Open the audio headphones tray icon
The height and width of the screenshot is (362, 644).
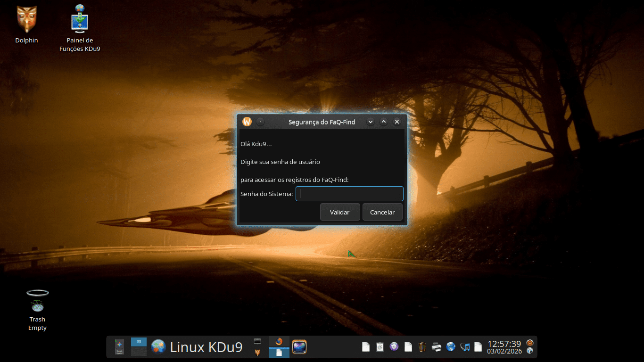[x=465, y=347]
